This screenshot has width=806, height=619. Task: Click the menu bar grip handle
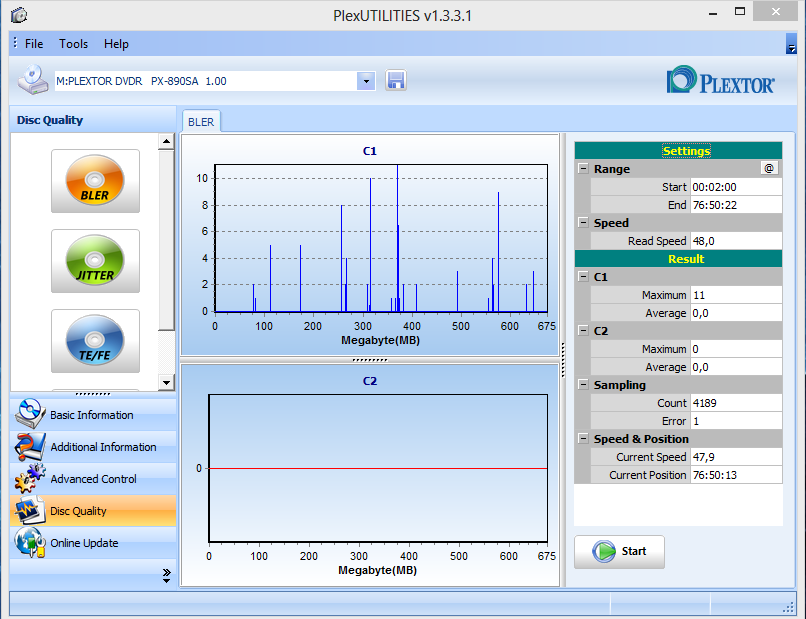15,43
